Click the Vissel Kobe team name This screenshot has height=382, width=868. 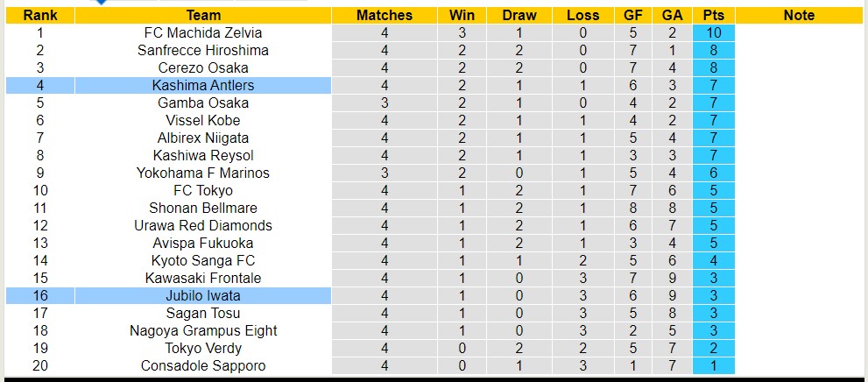tap(203, 120)
